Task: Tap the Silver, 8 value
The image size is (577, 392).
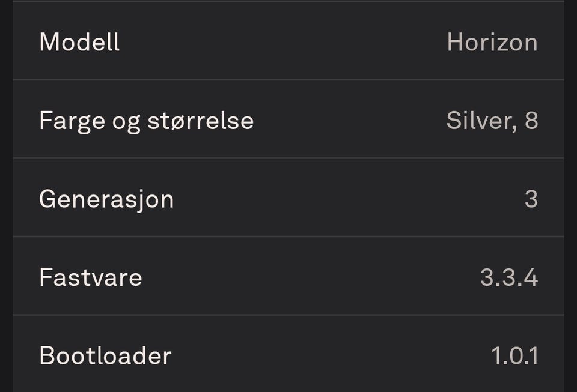Action: click(492, 121)
